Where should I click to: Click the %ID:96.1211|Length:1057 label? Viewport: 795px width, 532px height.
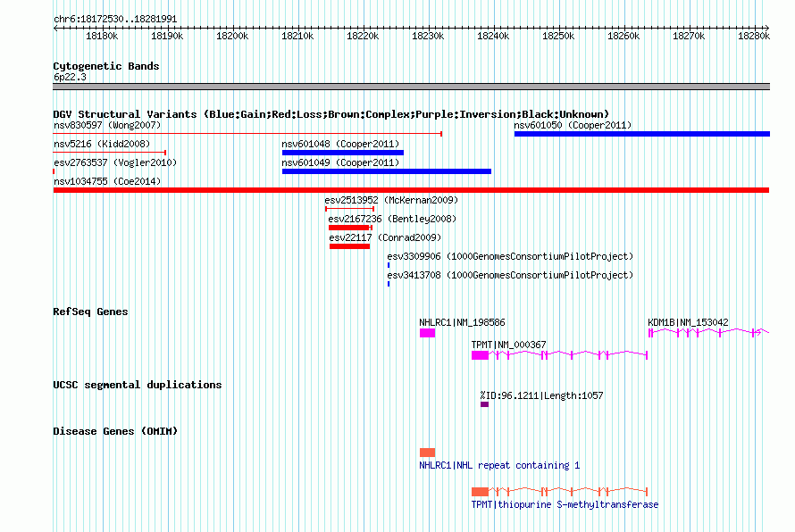point(541,395)
